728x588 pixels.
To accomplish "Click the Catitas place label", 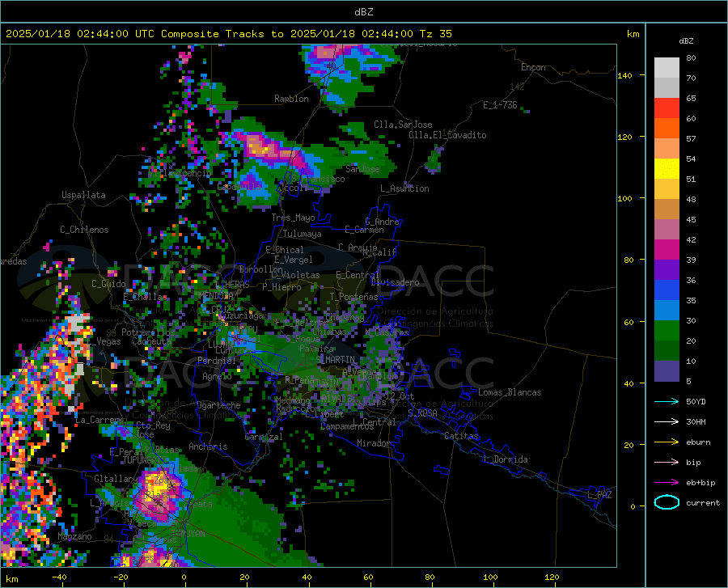I will (462, 436).
